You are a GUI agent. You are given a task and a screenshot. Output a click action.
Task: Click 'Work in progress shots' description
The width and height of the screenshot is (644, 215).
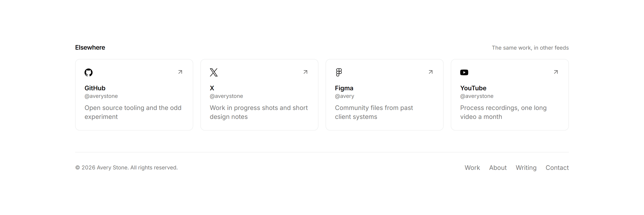[x=259, y=112]
